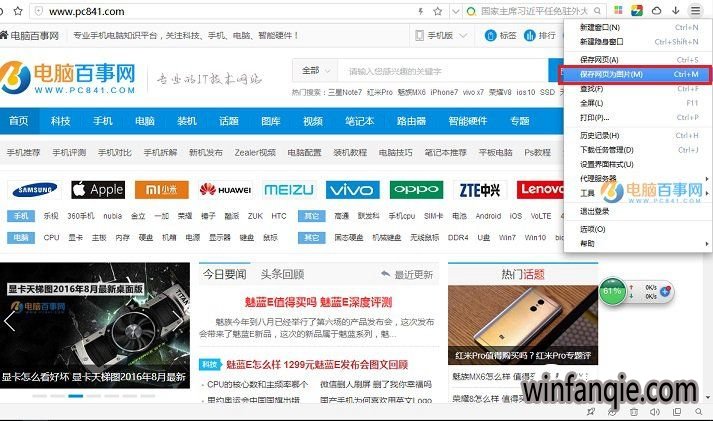Expand the 代理服务器 submenu

click(637, 178)
